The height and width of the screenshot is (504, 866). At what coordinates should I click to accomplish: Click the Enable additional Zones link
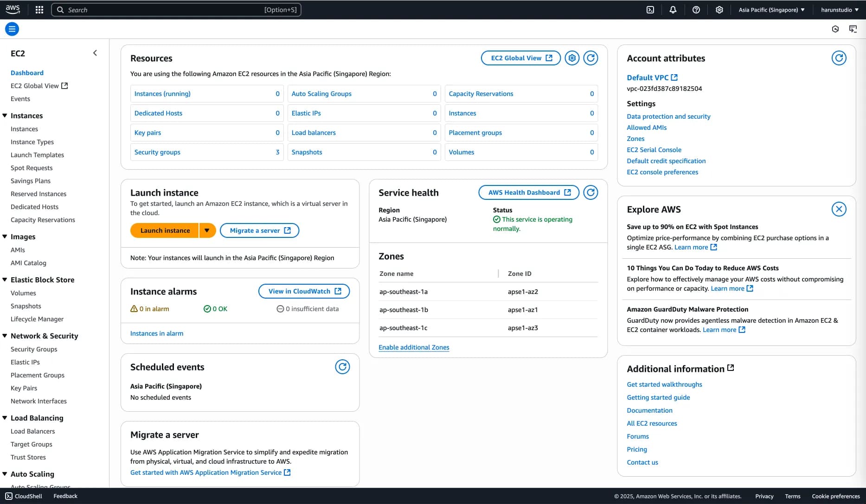(x=414, y=347)
